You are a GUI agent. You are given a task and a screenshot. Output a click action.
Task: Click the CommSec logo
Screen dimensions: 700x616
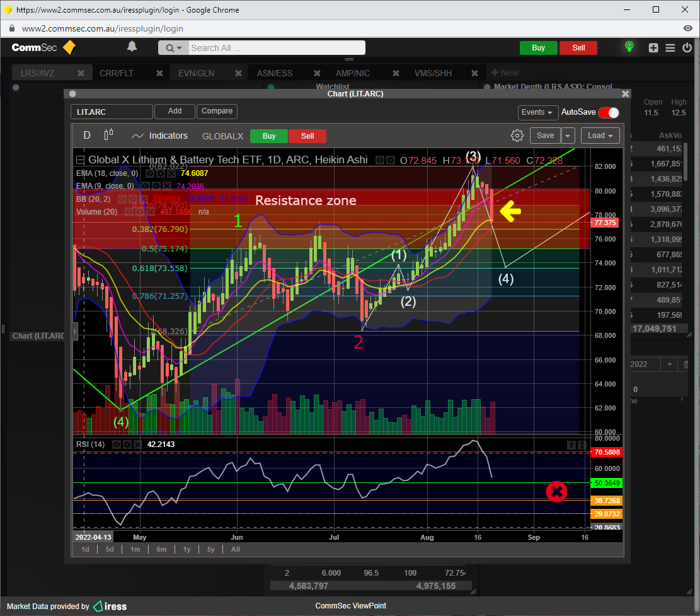[43, 47]
